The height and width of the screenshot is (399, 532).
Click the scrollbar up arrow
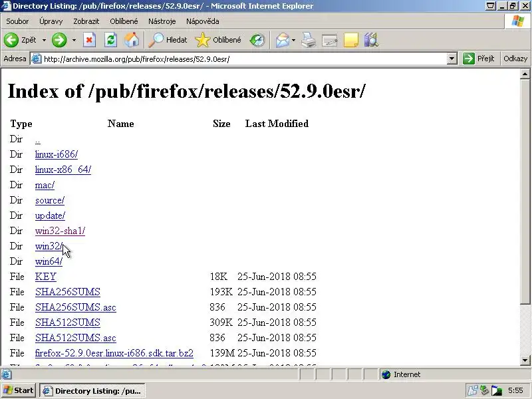(525, 74)
